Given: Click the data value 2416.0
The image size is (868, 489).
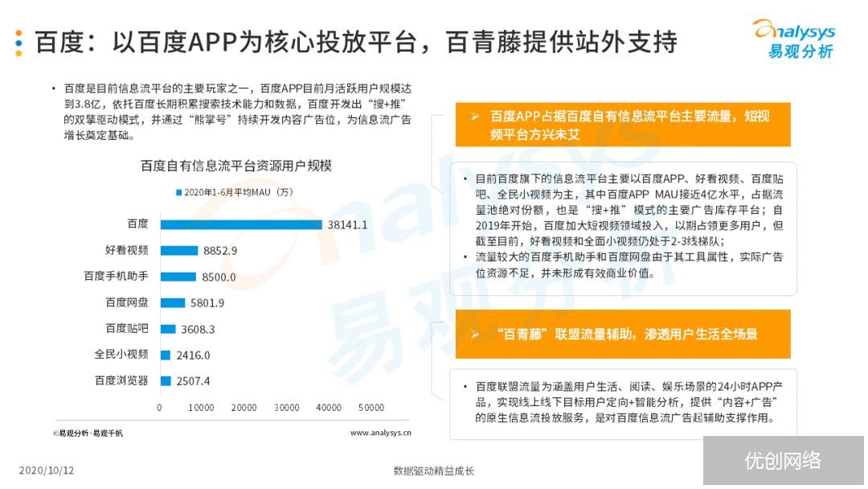Looking at the screenshot, I should point(193,355).
